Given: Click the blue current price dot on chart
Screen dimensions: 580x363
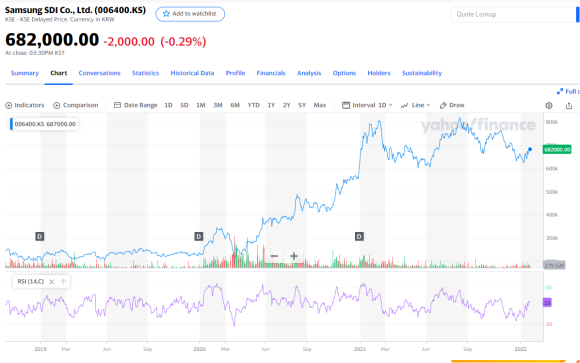Looking at the screenshot, I should [530, 149].
